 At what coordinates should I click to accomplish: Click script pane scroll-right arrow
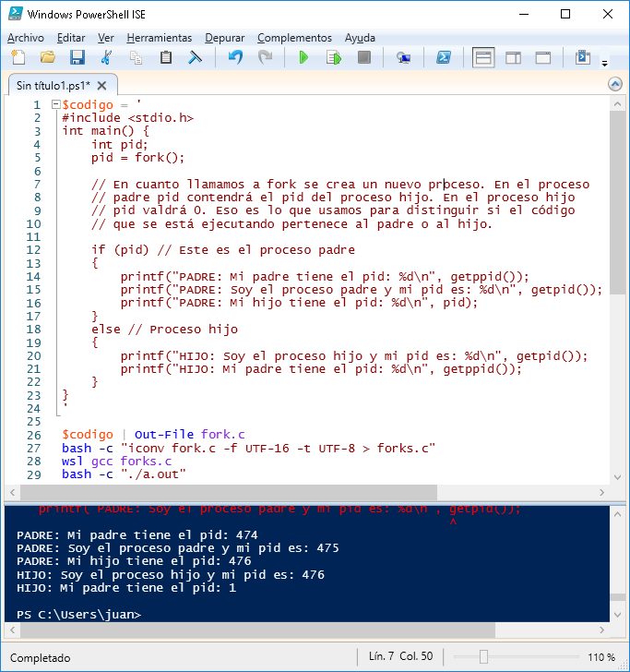coord(601,492)
